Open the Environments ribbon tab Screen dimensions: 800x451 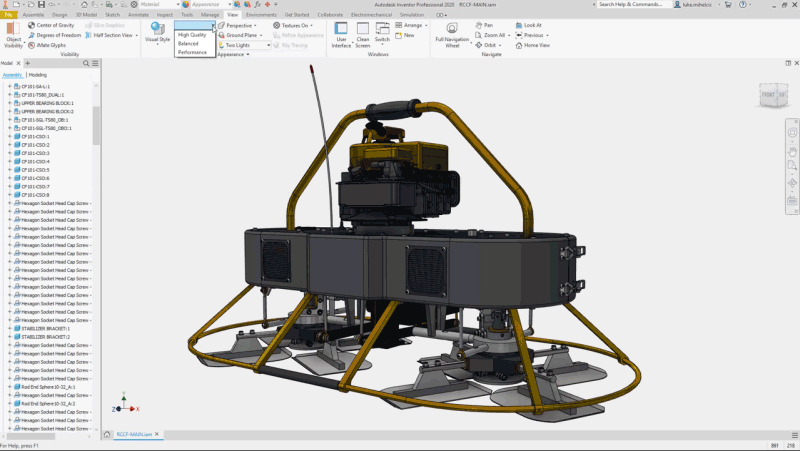click(x=261, y=15)
